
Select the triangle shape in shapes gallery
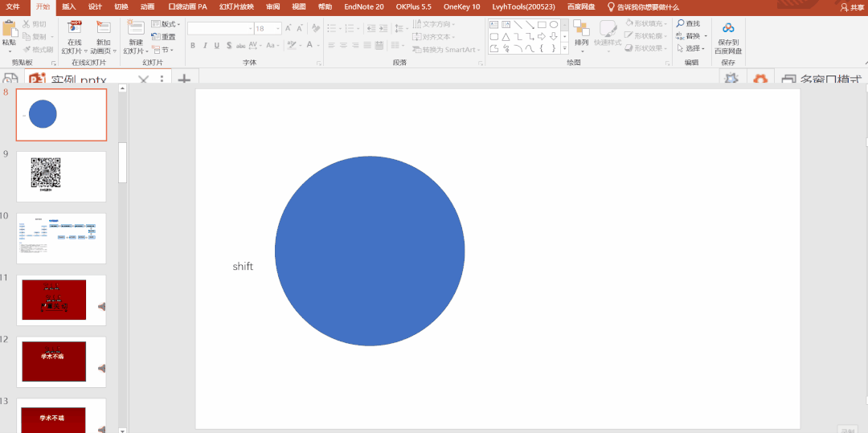(x=506, y=36)
